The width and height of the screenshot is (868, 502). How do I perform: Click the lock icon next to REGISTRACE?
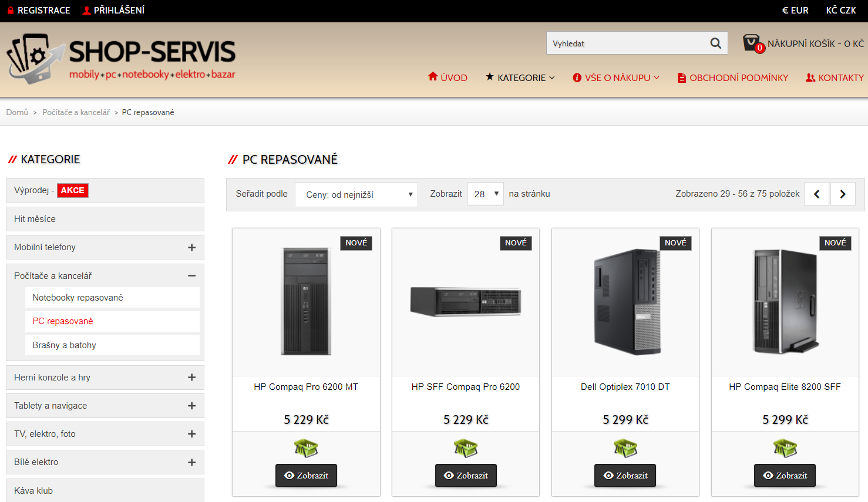(11, 10)
